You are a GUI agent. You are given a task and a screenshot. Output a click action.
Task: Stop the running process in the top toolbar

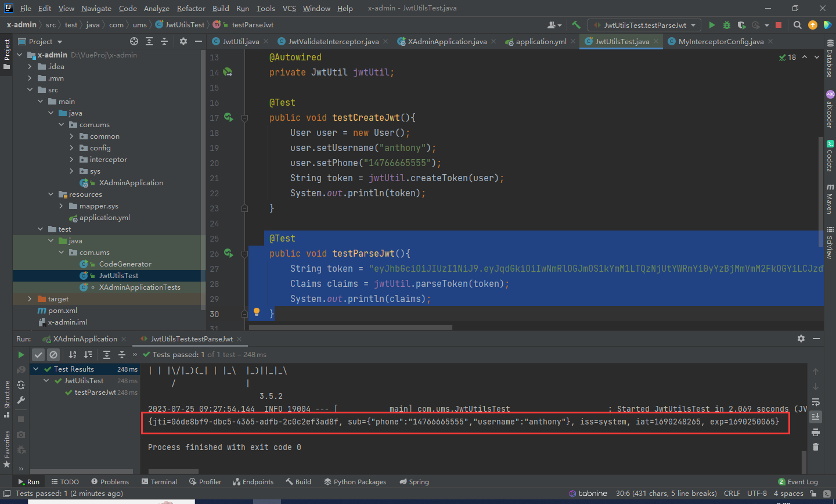pos(779,25)
